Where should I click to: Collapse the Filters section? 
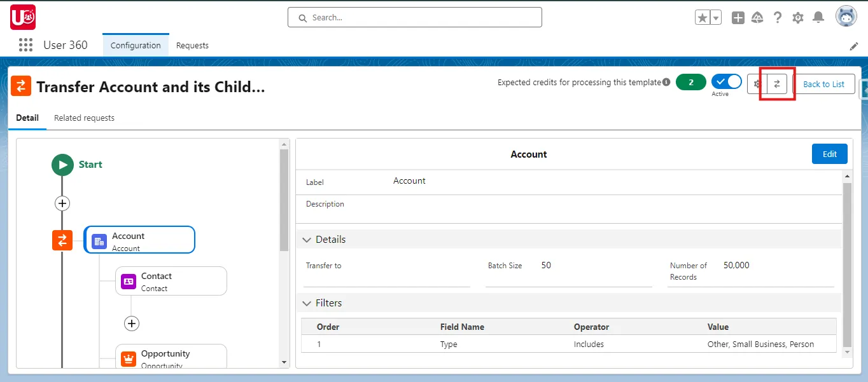[x=307, y=303]
